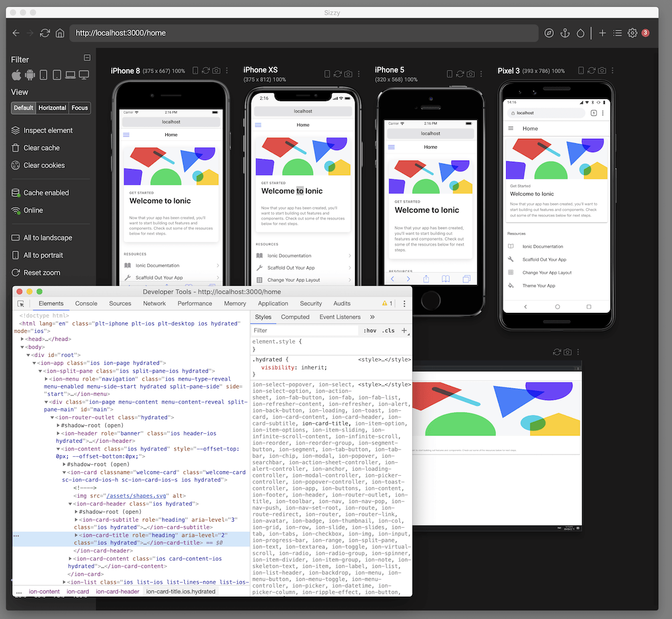Expand the ion-menu node in DOM tree
Image resolution: width=672 pixels, height=619 pixels.
[46, 379]
